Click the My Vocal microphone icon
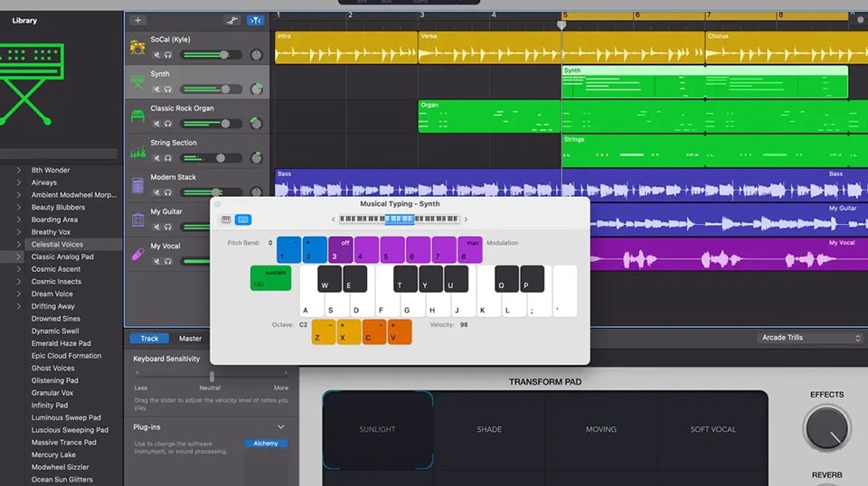Screen dimensions: 868x486 point(137,254)
